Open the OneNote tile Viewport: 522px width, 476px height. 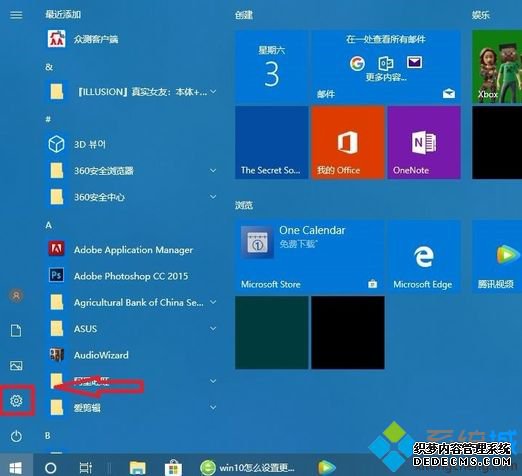coord(424,143)
